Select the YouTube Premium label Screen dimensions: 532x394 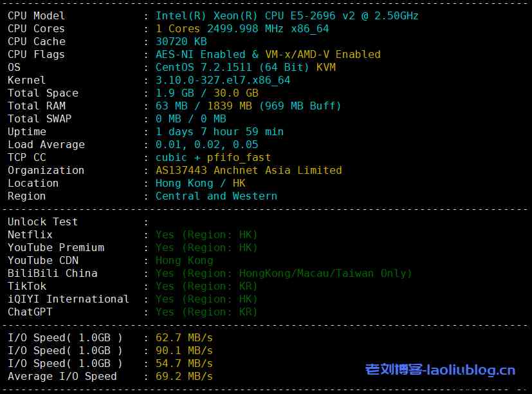[x=56, y=249]
